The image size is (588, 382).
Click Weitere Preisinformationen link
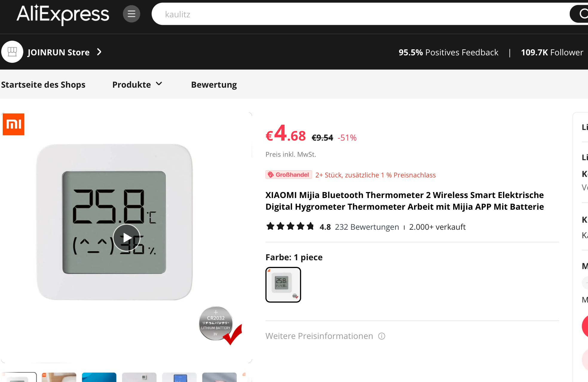click(x=319, y=336)
